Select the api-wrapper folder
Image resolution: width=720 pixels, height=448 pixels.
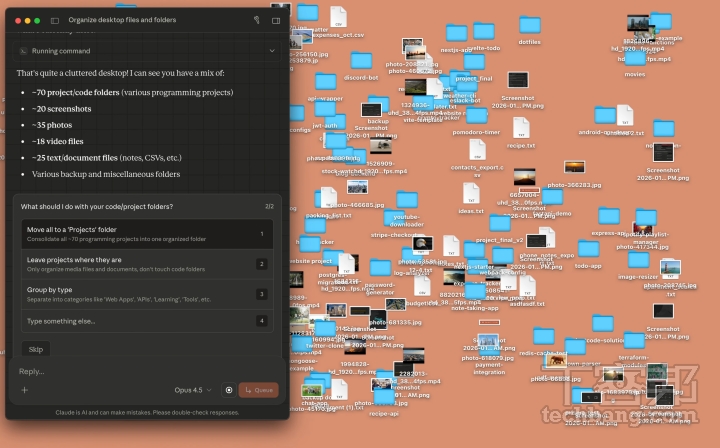(326, 82)
